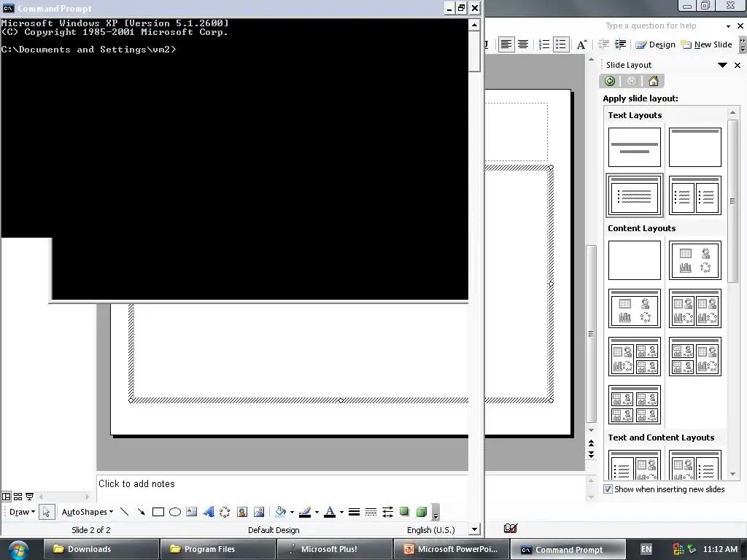Apply Title and 2-Column Text layout
Viewport: 747px width, 560px height.
695,195
